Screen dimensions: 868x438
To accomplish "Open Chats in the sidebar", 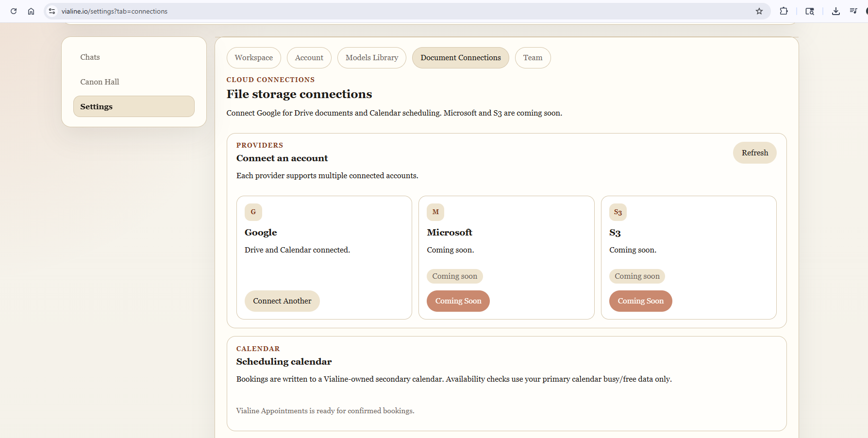I will point(134,57).
